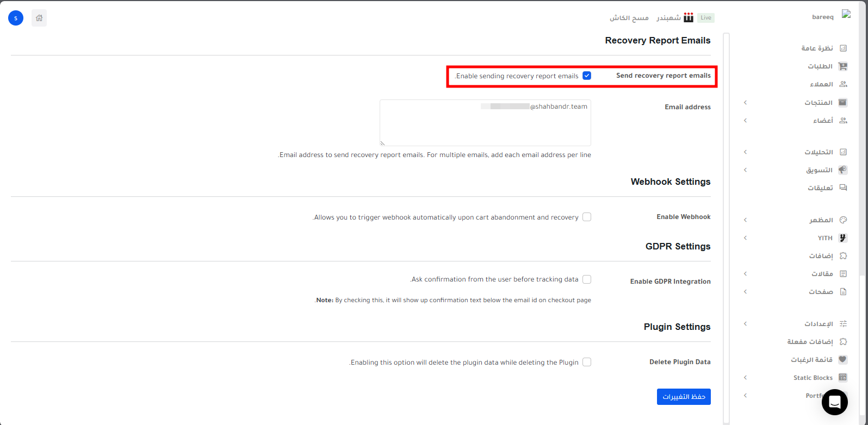Image resolution: width=868 pixels, height=425 pixels.
Task: Click the marketing megaphone icon in sidebar
Action: tap(843, 170)
